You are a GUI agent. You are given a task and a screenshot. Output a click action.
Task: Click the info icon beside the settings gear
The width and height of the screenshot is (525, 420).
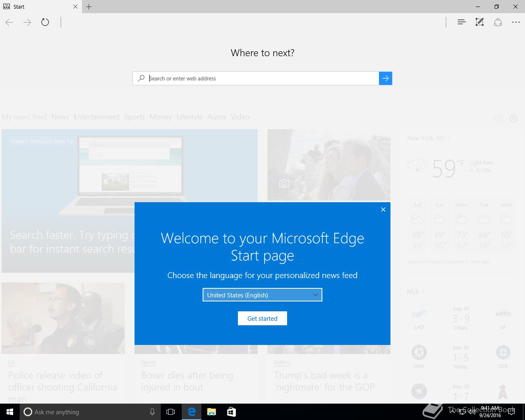coord(499,119)
